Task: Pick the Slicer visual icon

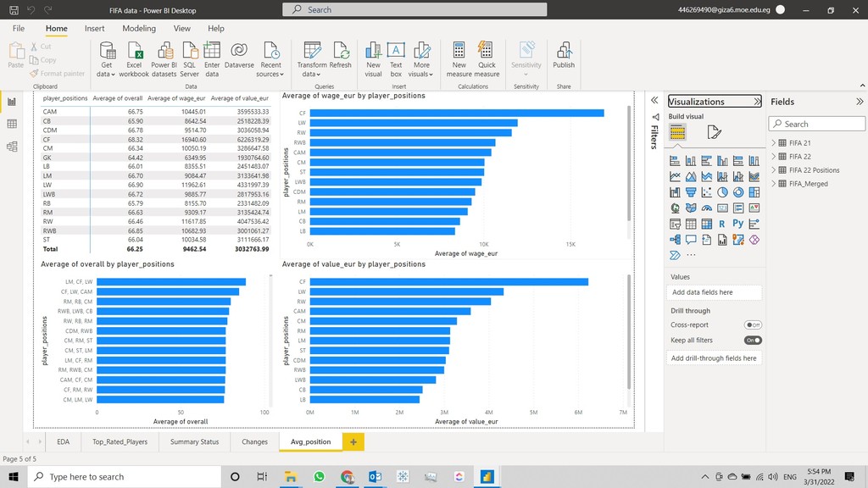Action: 675,224
